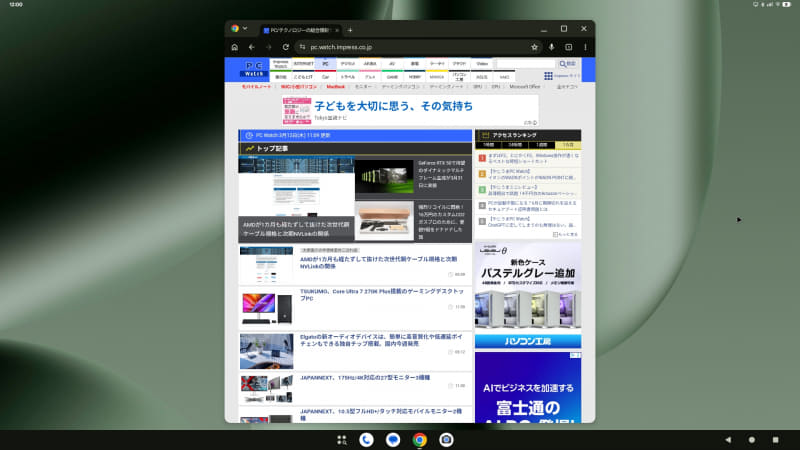Click the TSUKUMO desktop PC thumbnail
The height and width of the screenshot is (450, 800).
[267, 308]
